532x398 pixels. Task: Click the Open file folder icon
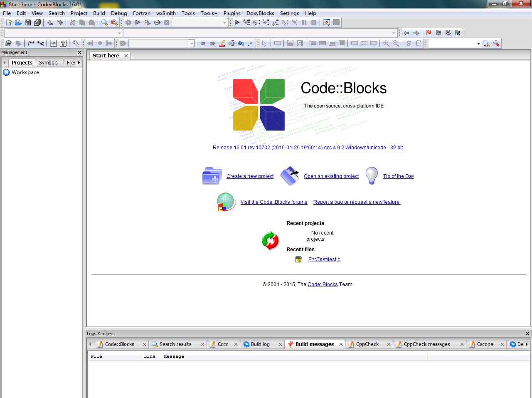coord(18,22)
